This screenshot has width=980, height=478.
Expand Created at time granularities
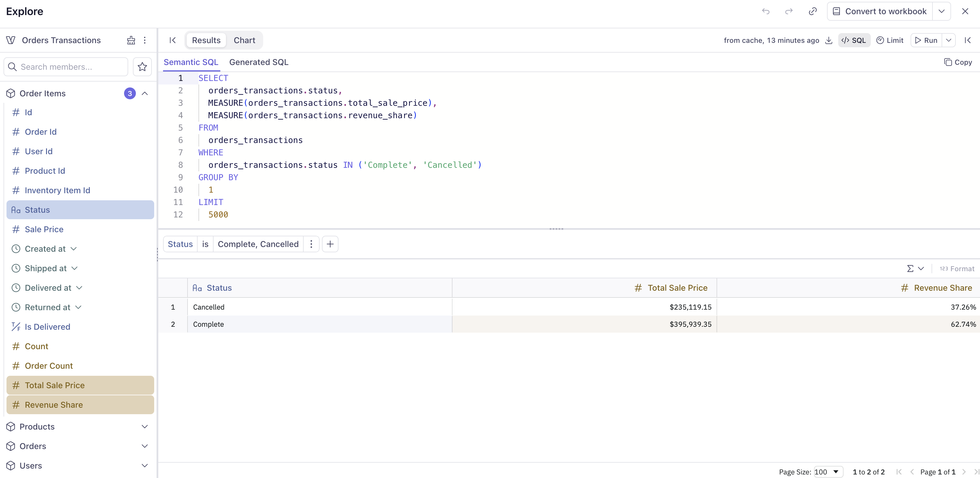(74, 249)
